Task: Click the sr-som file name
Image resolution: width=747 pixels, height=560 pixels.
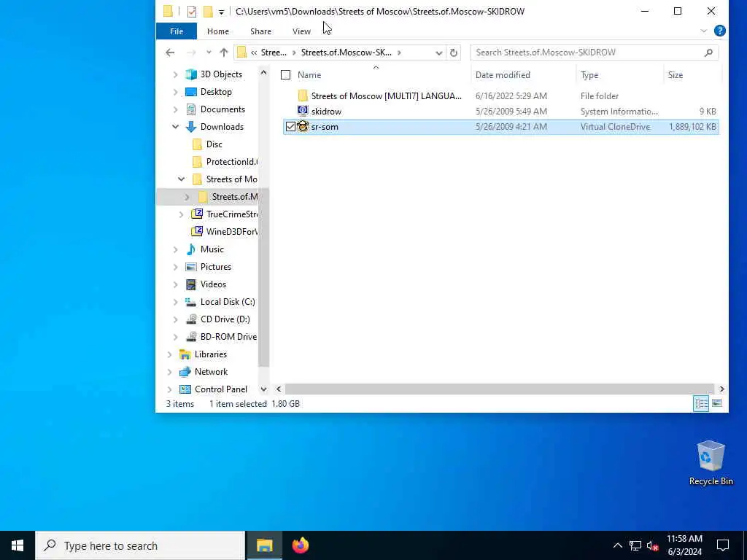Action: coord(325,127)
